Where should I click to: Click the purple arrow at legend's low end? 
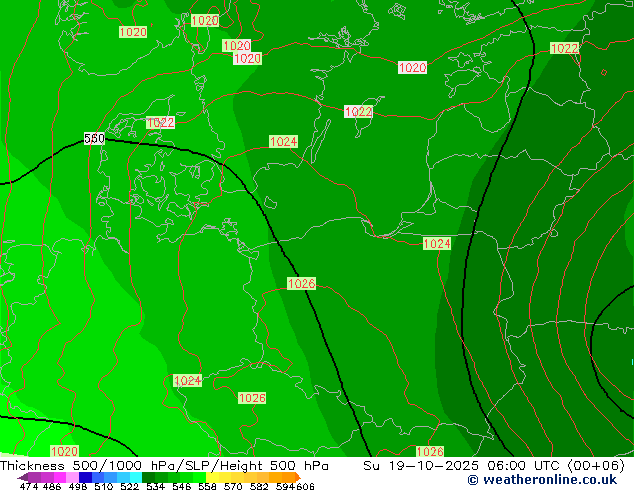click(23, 477)
